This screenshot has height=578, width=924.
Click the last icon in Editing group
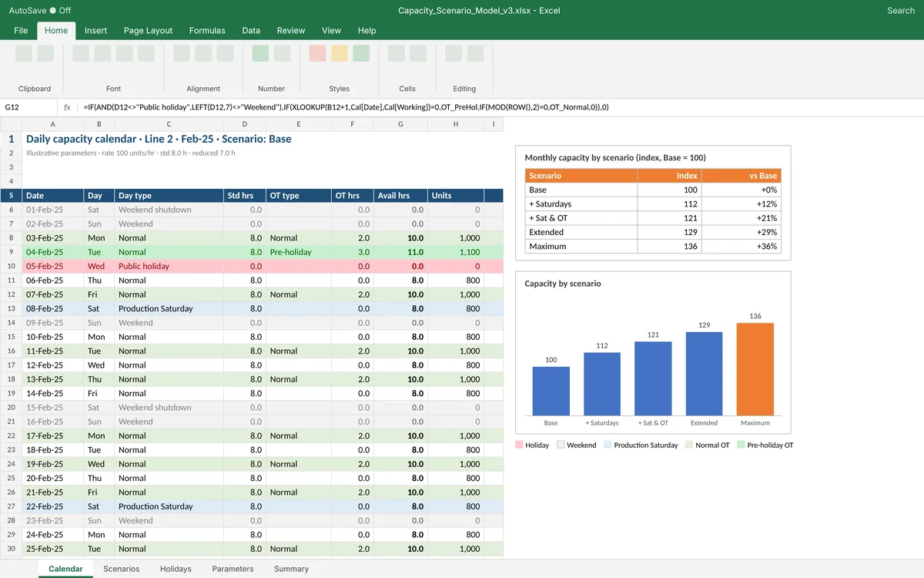[475, 53]
